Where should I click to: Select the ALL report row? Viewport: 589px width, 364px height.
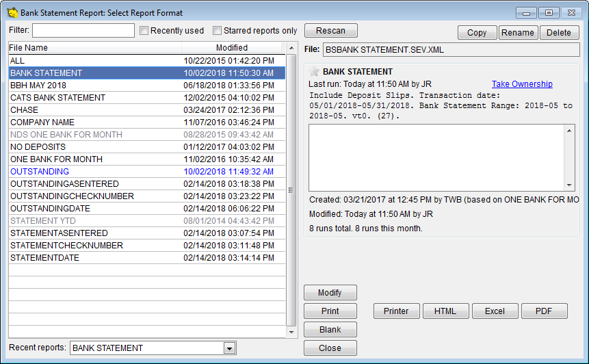point(147,61)
